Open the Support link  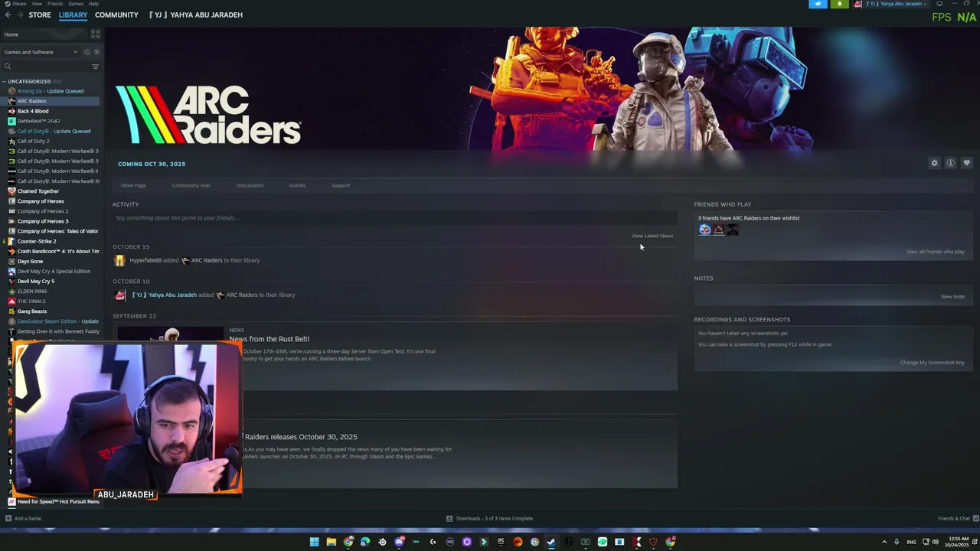[x=341, y=185]
